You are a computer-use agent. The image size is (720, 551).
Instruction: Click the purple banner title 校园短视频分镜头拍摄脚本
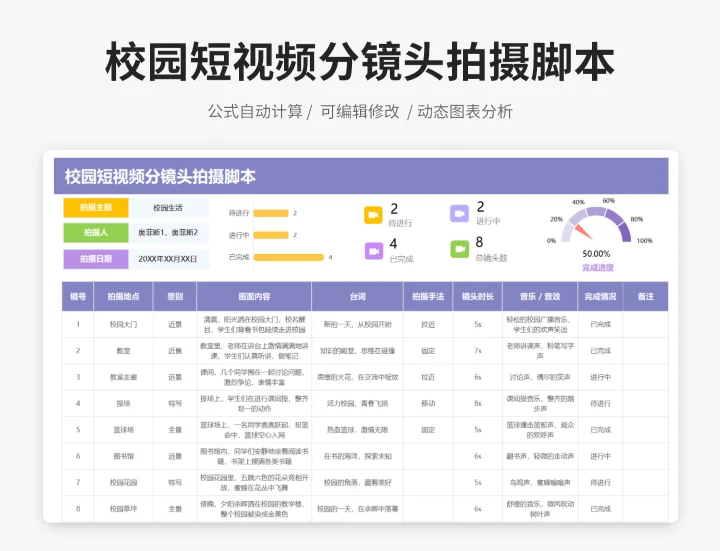[x=160, y=176]
